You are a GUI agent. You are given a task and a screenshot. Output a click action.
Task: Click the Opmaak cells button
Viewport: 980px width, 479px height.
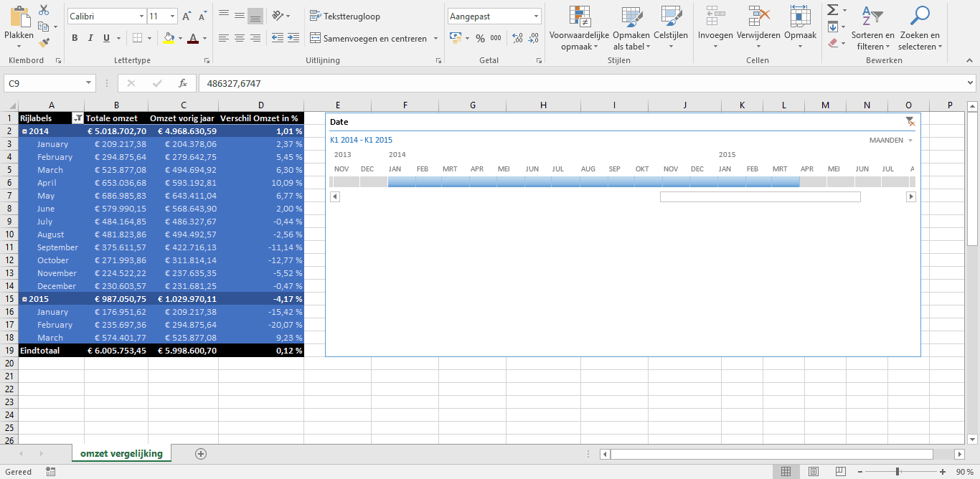point(800,29)
